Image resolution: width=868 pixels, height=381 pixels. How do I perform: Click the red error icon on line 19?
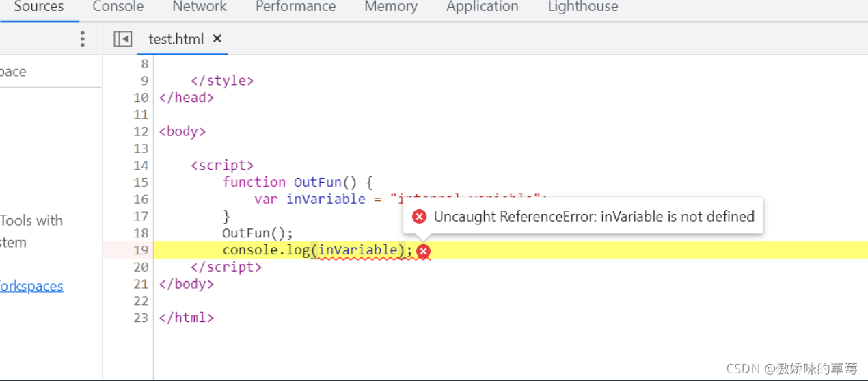click(x=424, y=252)
